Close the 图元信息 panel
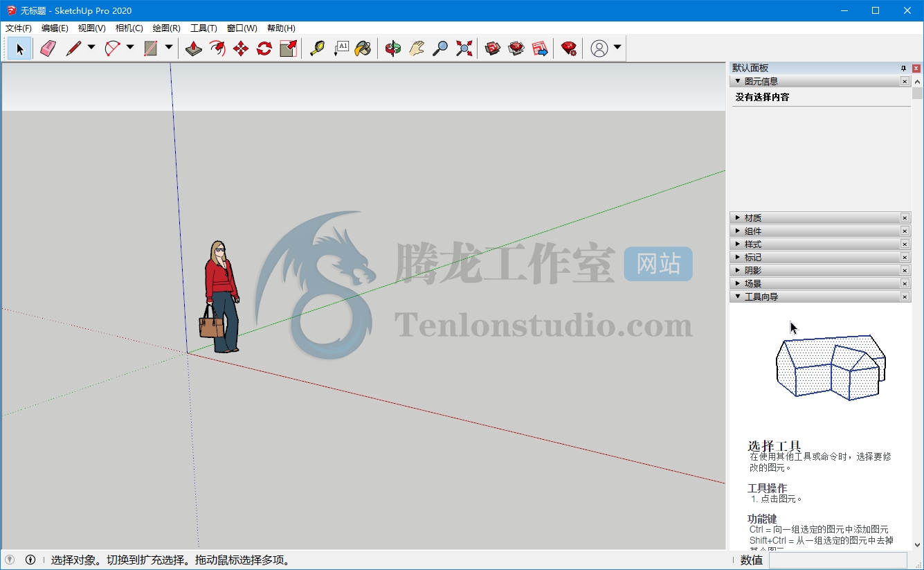Viewport: 924px width, 570px height. click(x=905, y=81)
